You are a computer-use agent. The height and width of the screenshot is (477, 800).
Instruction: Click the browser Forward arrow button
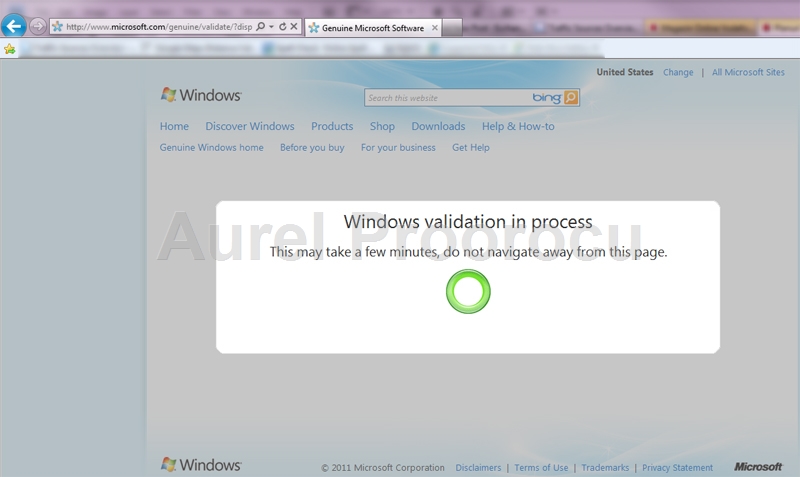click(38, 26)
